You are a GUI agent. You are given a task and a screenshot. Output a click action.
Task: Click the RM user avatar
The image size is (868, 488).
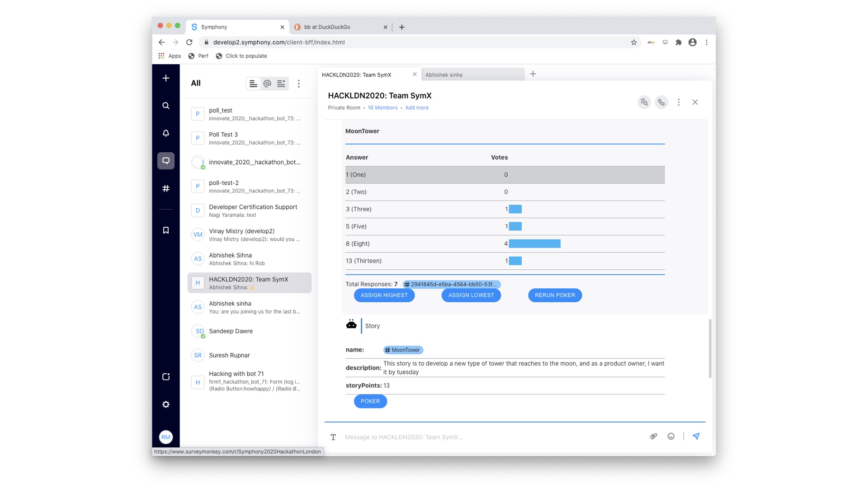166,437
